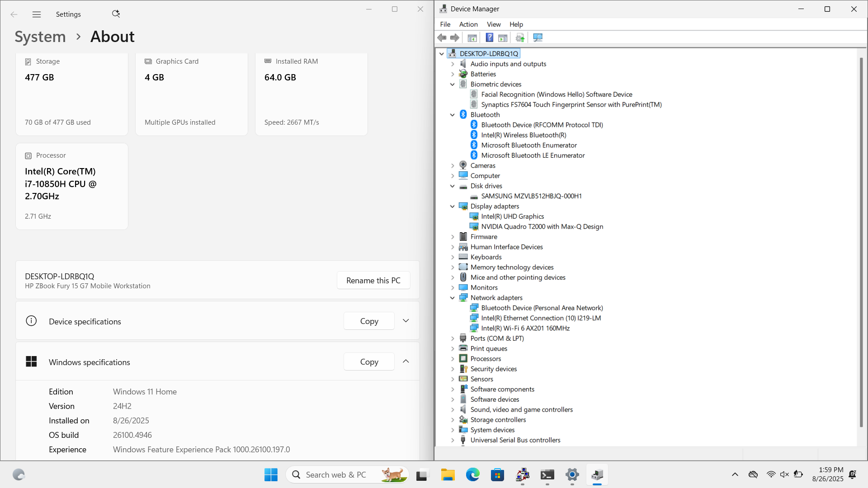
Task: Select Intel(R) UHD Graphics device
Action: [513, 216]
